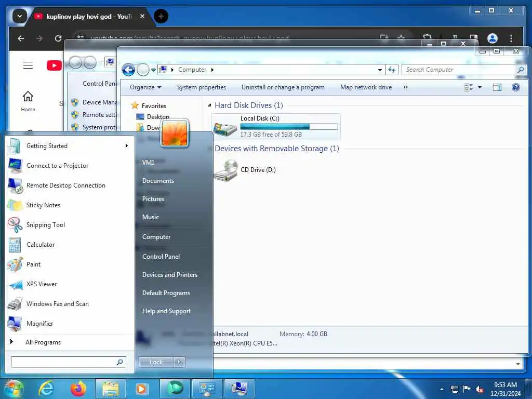
Task: Open Computer from Start menu right pane
Action: tap(156, 237)
